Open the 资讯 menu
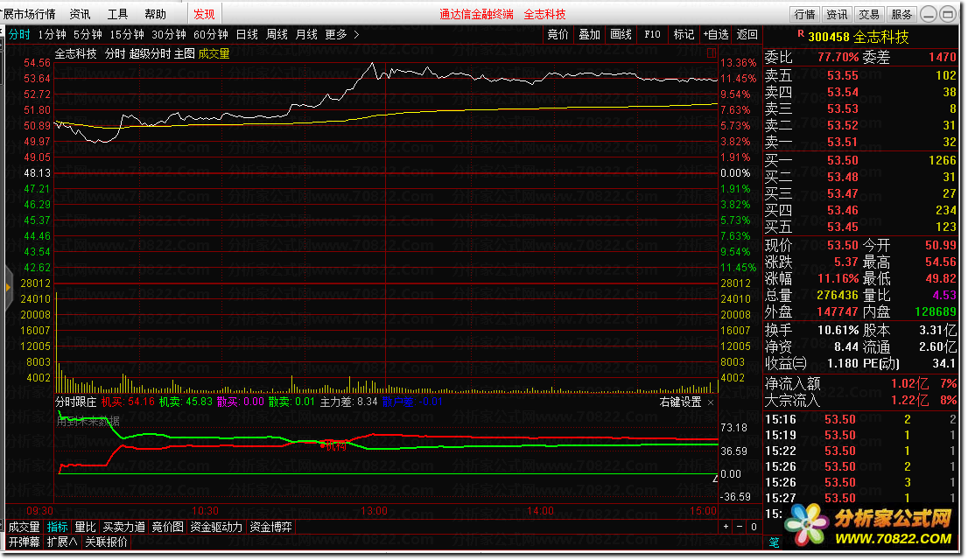This screenshot has height=560, width=968. [x=80, y=14]
